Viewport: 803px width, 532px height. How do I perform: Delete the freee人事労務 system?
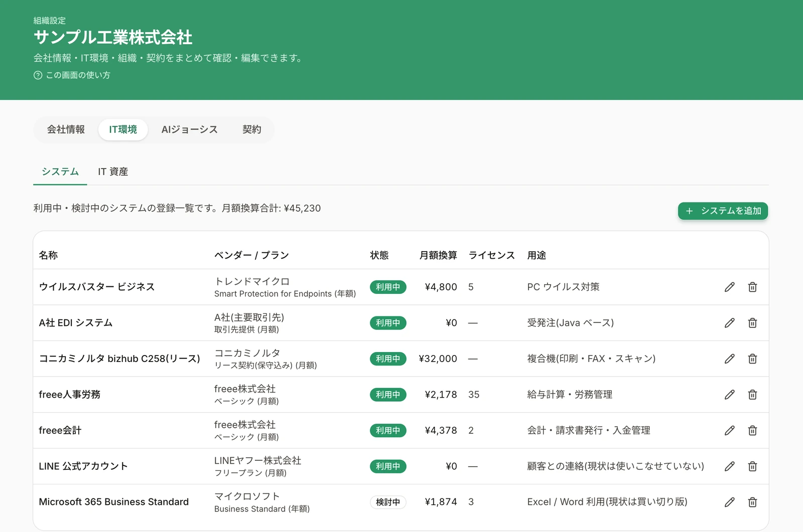coord(752,395)
